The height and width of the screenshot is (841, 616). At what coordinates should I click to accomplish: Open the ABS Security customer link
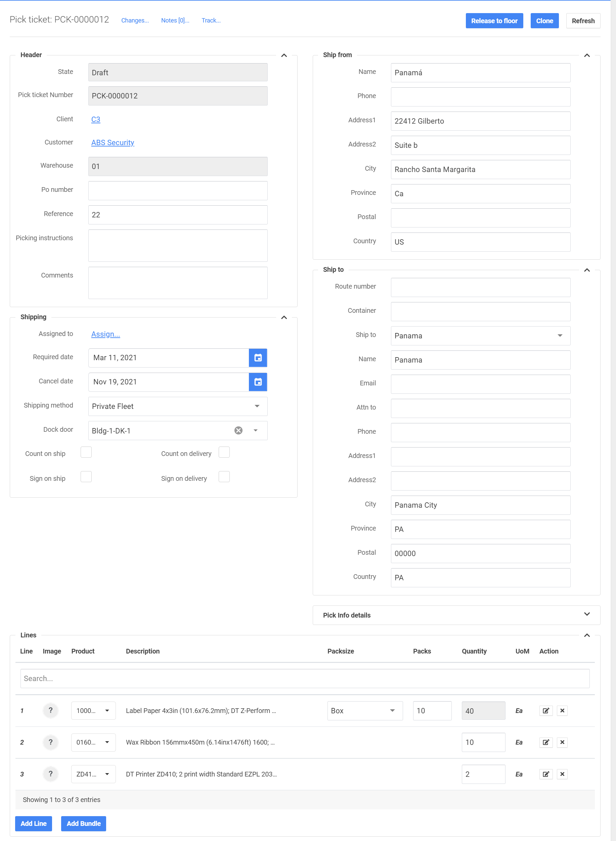click(x=113, y=142)
